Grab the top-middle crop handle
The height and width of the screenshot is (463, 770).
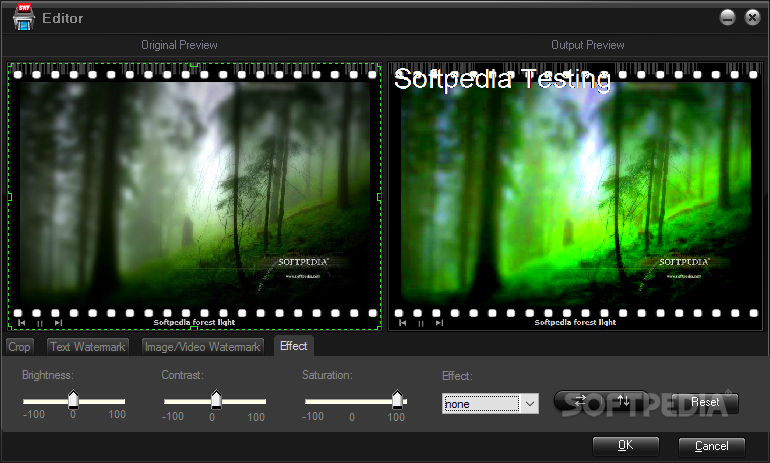tap(194, 64)
